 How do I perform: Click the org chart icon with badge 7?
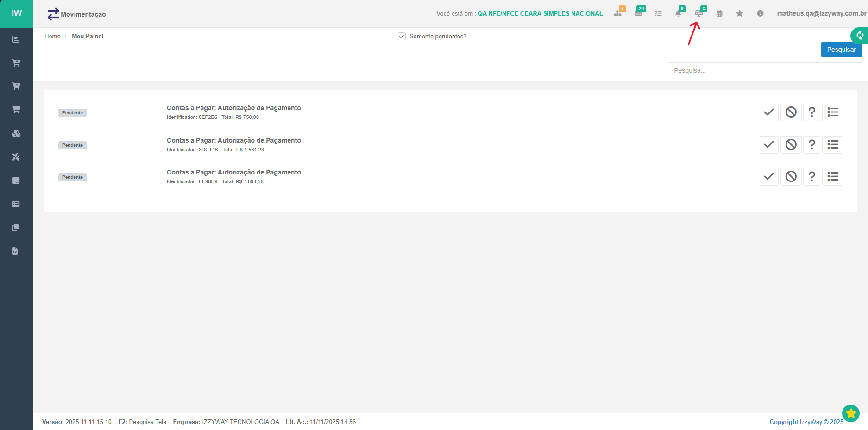(x=618, y=13)
